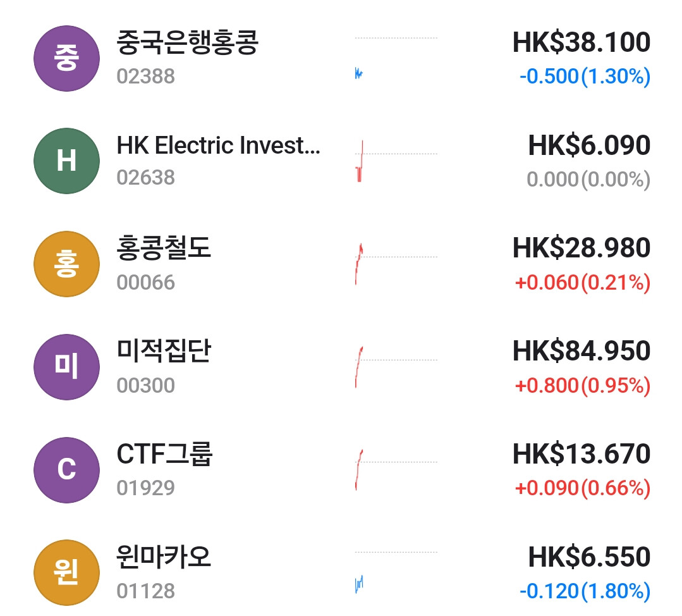Tap the orange 원 avatar icon
Screen dimensions: 682x616
tap(66, 573)
